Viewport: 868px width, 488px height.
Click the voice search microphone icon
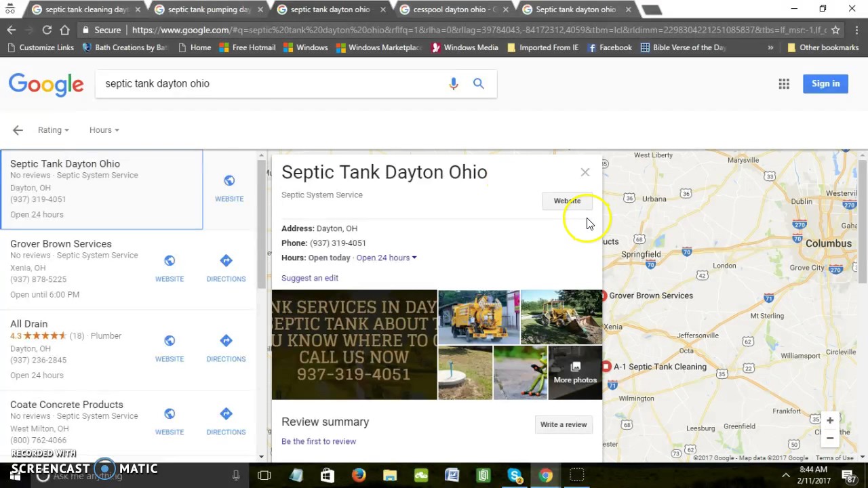click(x=454, y=83)
